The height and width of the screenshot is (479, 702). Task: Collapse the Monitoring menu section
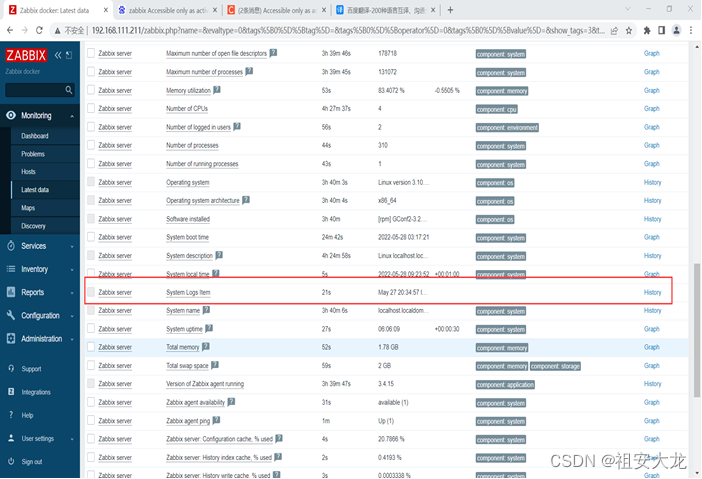[72, 116]
